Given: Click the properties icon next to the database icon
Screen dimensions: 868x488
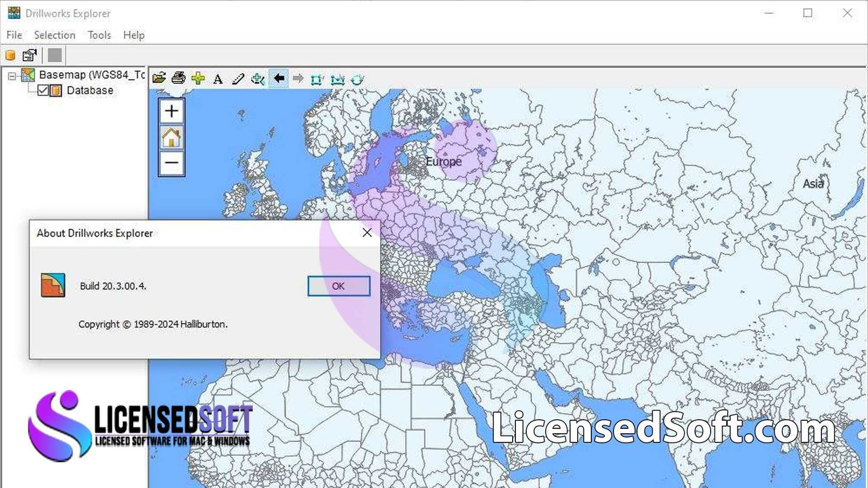Looking at the screenshot, I should tap(29, 55).
